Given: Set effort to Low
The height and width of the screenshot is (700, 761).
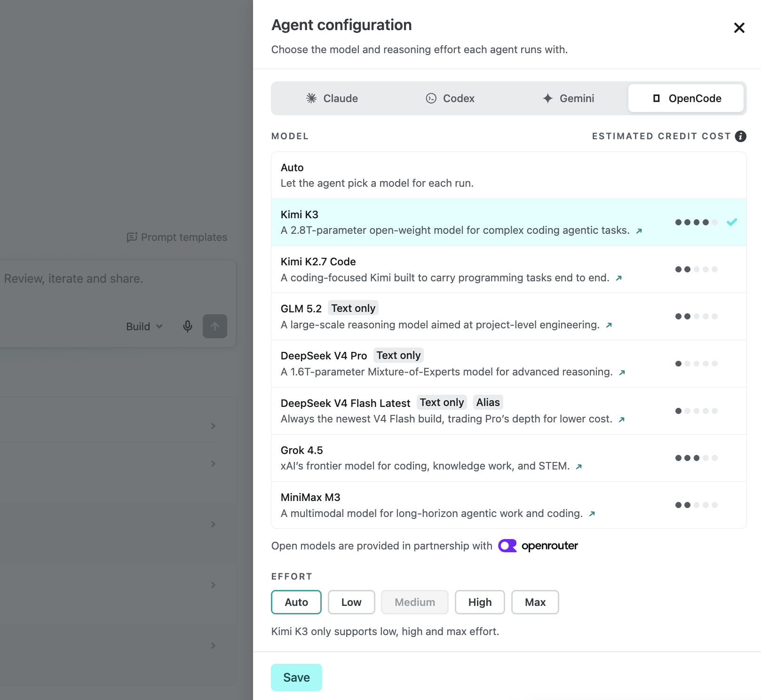Looking at the screenshot, I should click(351, 602).
